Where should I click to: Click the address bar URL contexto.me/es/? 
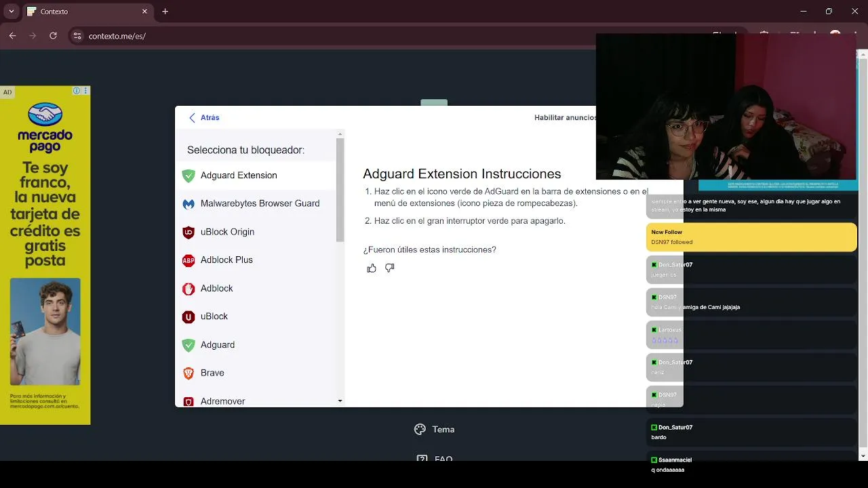point(117,36)
